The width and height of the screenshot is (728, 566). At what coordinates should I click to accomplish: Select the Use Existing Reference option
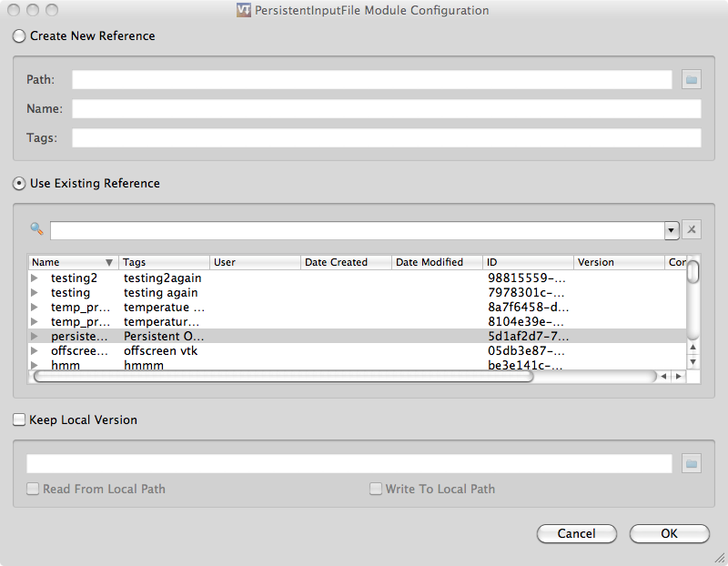[19, 184]
